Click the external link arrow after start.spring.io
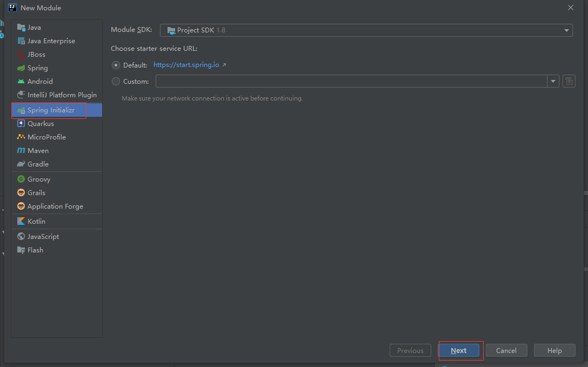Viewport: 588px width, 367px height. click(x=224, y=65)
